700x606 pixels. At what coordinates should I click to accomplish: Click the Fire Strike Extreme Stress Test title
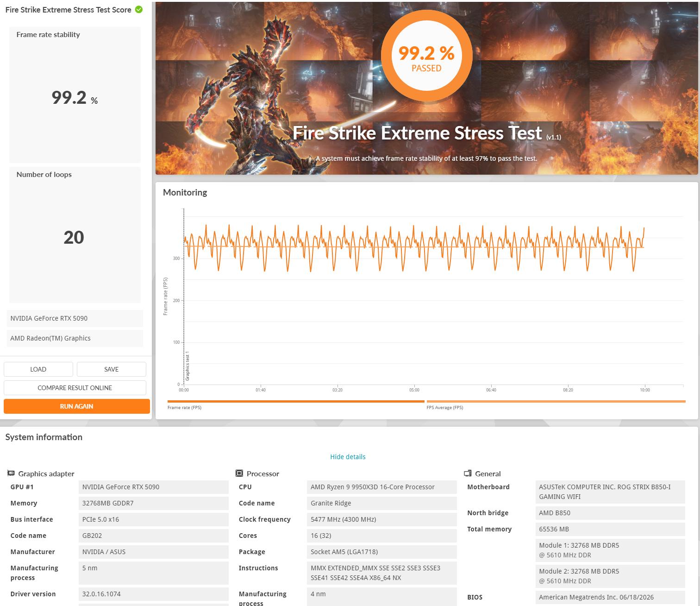(x=417, y=133)
